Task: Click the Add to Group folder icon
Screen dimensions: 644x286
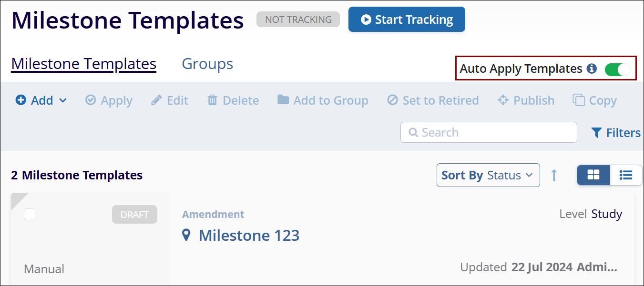Action: point(283,100)
